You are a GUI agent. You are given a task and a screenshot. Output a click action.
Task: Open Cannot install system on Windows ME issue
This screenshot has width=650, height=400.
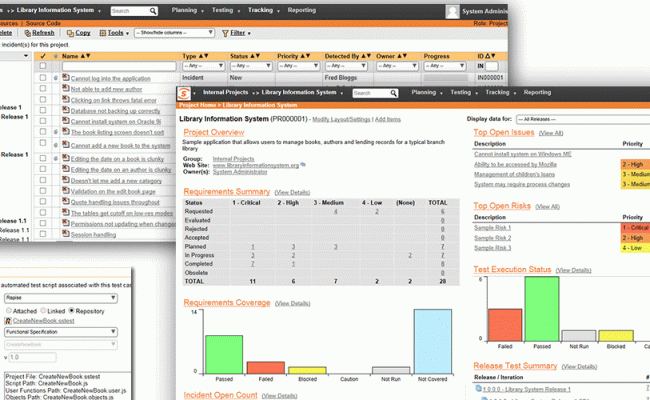pyautogui.click(x=523, y=154)
